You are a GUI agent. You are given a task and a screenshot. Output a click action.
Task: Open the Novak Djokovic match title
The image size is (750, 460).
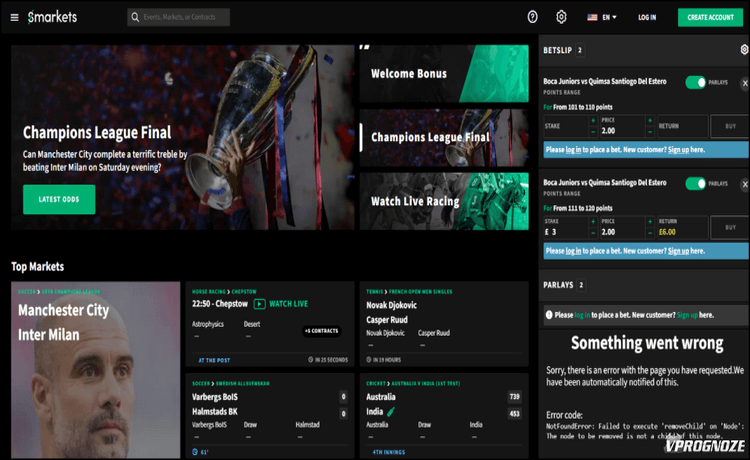tap(391, 305)
